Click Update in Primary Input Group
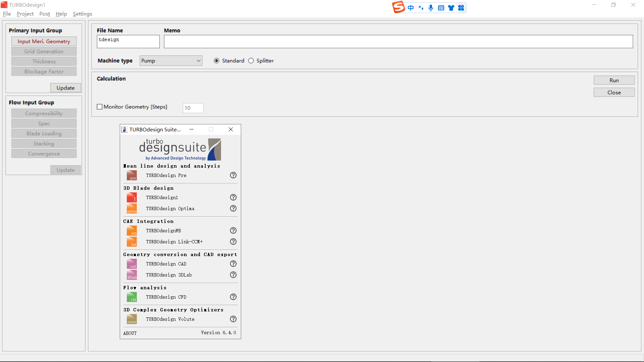The width and height of the screenshot is (644, 362). click(x=65, y=88)
